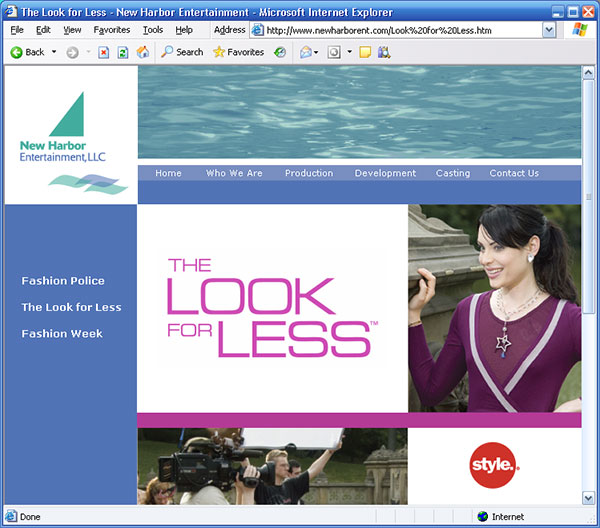Select Fashion Police in sidebar
The width and height of the screenshot is (600, 528).
(63, 281)
